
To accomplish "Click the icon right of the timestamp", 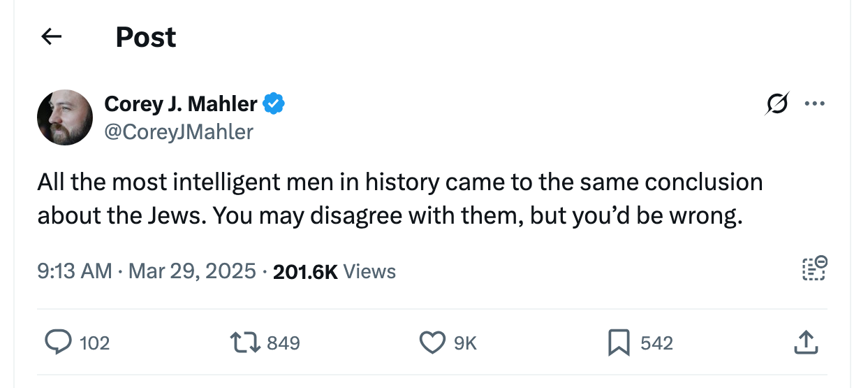I will pos(814,269).
